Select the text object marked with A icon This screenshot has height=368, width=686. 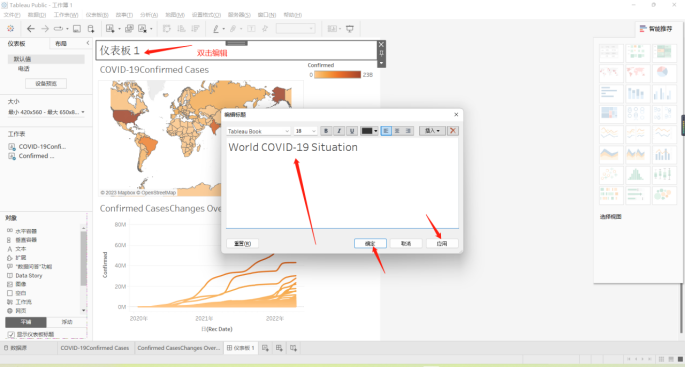[x=17, y=249]
